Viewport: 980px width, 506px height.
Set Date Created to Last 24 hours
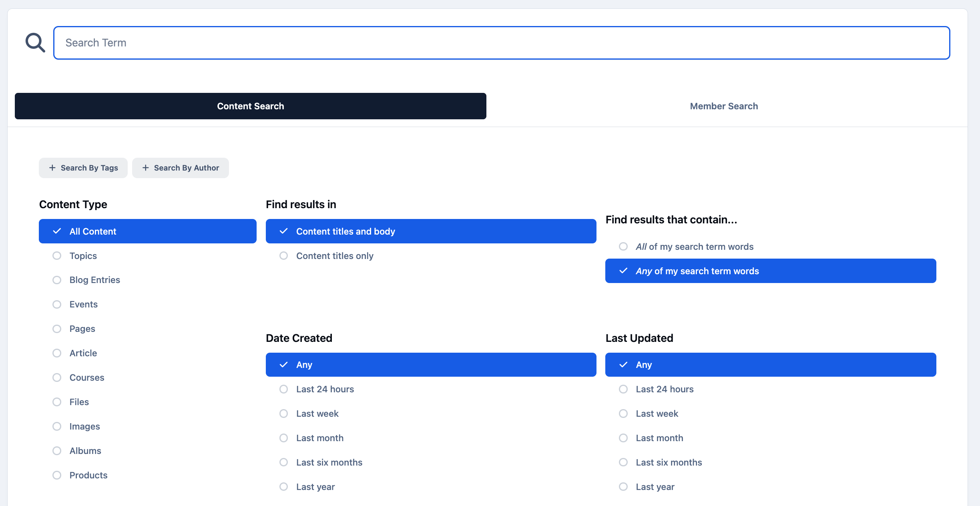click(x=431, y=389)
